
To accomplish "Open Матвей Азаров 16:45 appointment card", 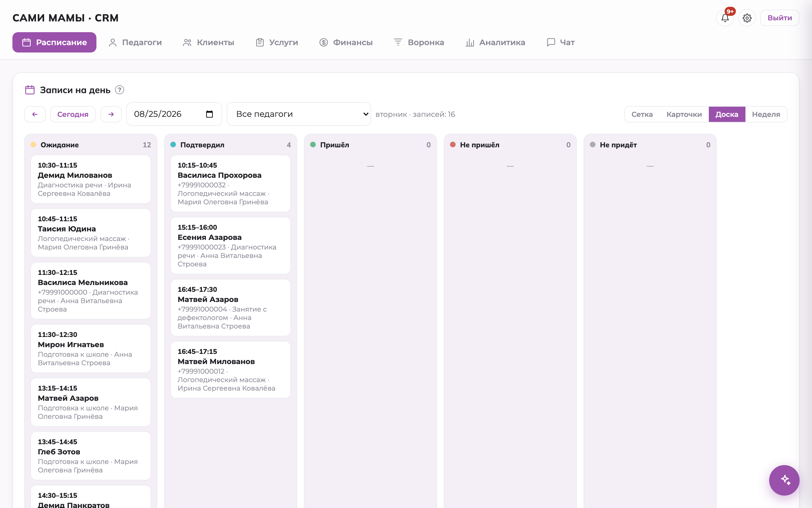I will point(231,308).
